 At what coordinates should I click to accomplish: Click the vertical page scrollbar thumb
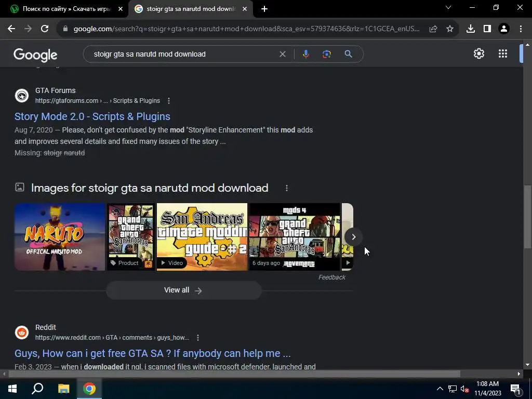(x=527, y=217)
